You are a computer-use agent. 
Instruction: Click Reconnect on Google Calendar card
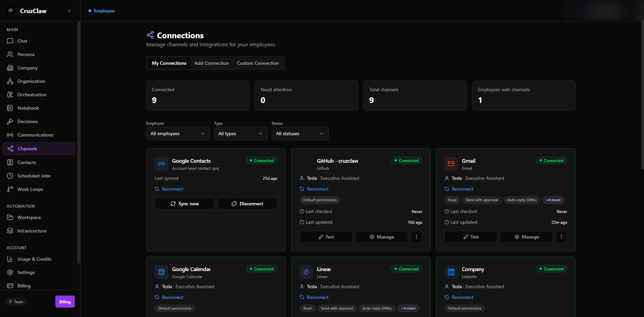point(169,297)
